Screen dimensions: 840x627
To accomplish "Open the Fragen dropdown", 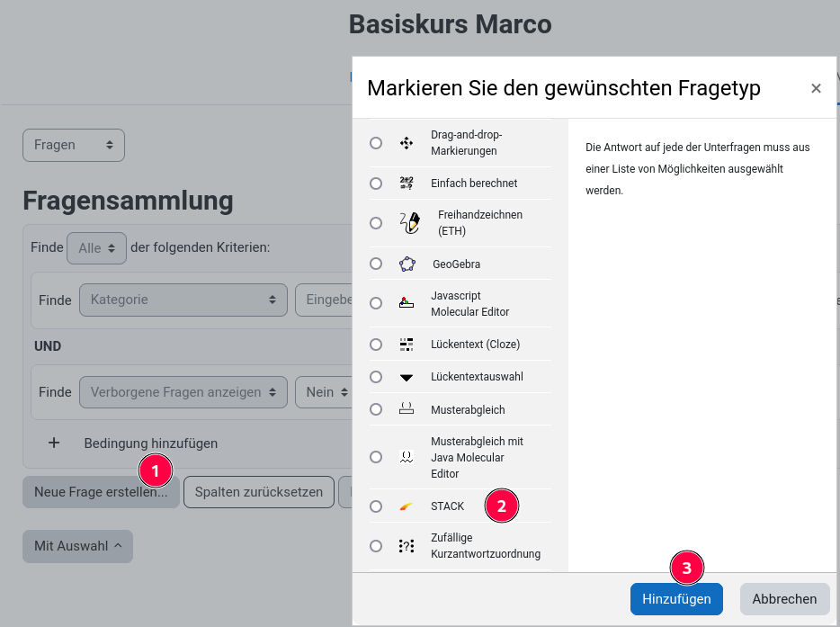I will (x=73, y=144).
